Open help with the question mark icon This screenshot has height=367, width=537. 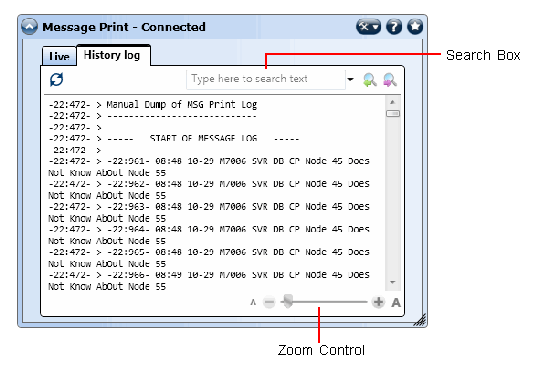click(394, 26)
